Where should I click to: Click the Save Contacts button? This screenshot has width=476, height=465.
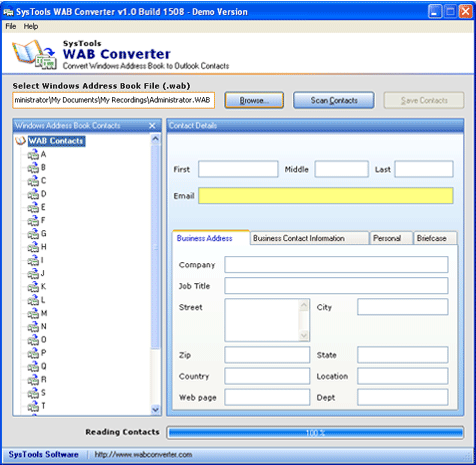tap(424, 100)
